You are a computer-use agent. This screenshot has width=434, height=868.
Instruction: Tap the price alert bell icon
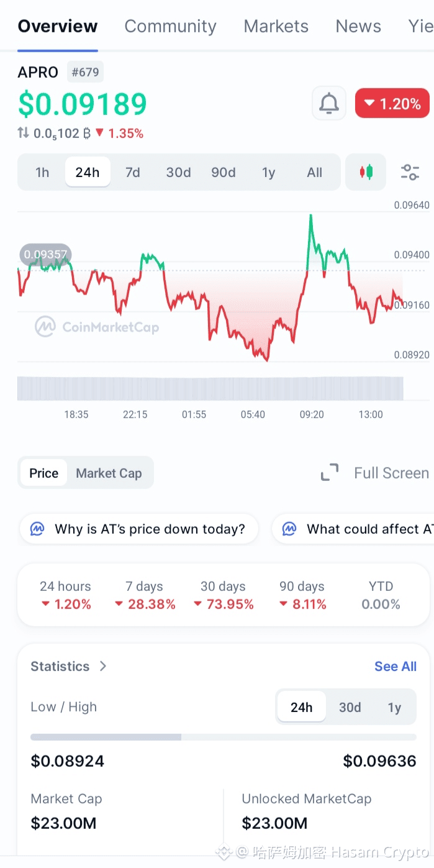coord(328,104)
